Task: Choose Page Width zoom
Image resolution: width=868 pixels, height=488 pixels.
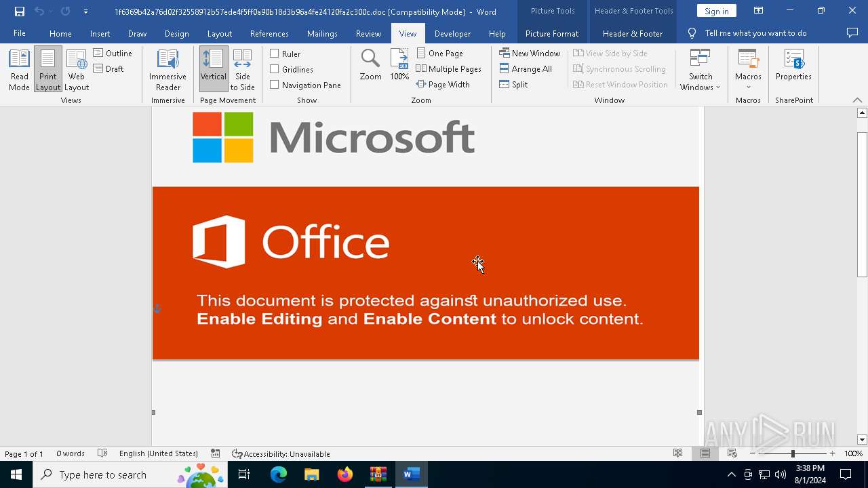Action: [443, 84]
